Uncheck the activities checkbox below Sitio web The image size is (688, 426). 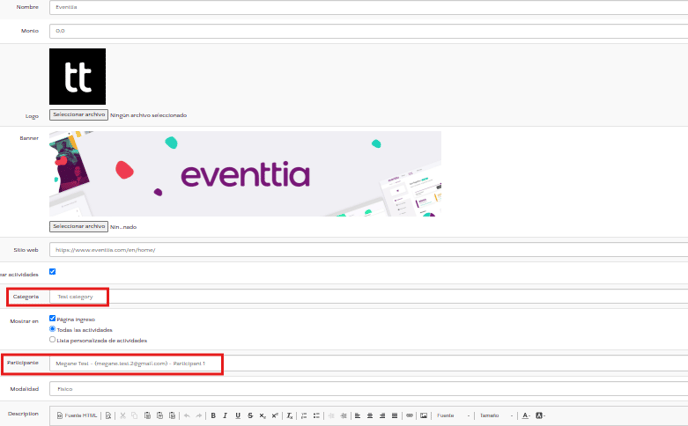pos(52,271)
